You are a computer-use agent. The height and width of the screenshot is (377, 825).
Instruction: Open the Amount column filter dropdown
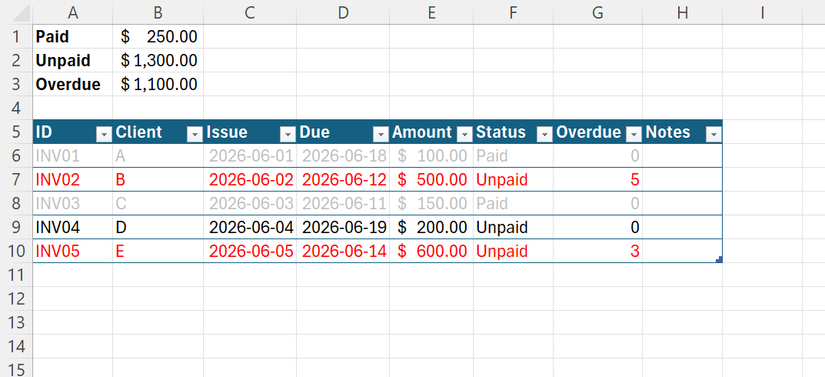465,135
